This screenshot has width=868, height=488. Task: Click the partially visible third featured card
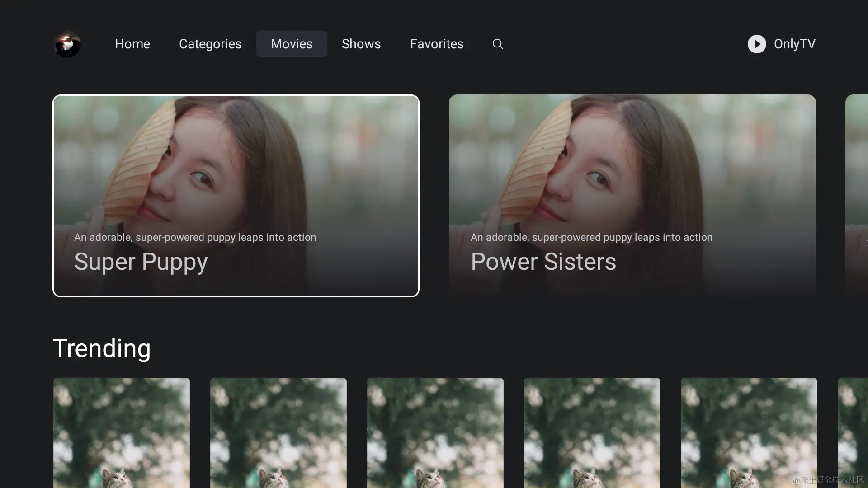[x=857, y=195]
